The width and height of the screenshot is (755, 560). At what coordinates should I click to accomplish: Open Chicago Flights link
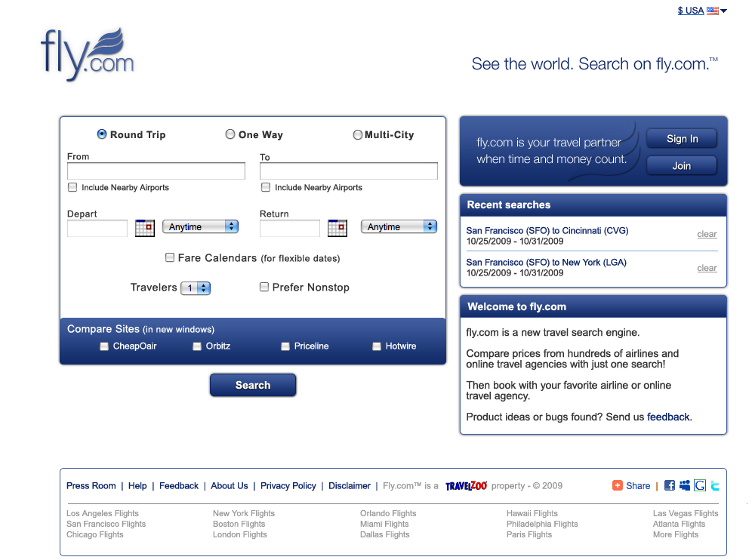click(x=95, y=534)
